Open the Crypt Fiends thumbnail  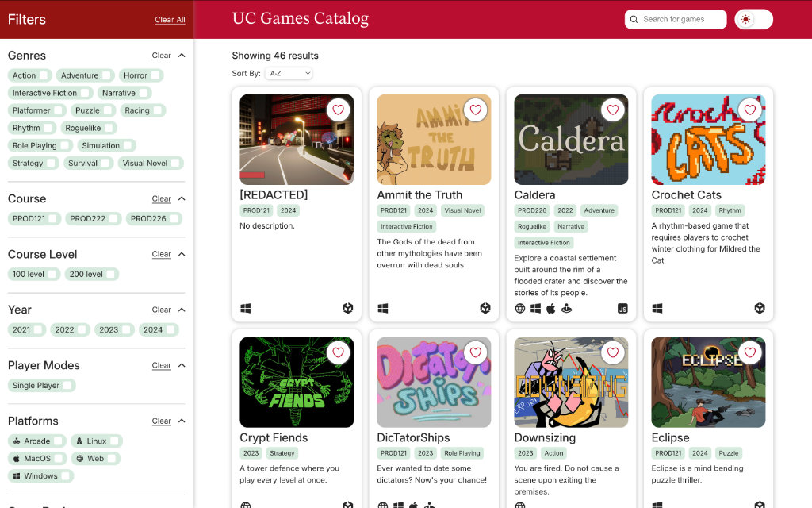[297, 382]
